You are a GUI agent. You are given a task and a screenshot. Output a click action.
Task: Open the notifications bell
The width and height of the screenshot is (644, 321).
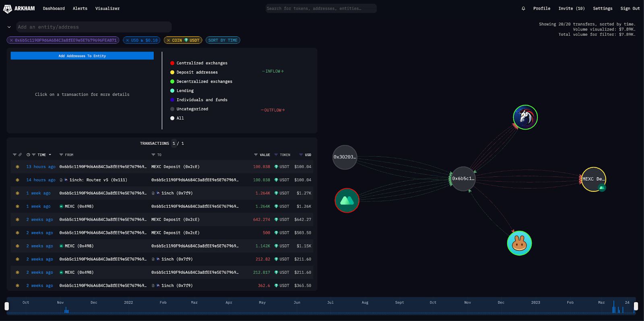tap(523, 8)
